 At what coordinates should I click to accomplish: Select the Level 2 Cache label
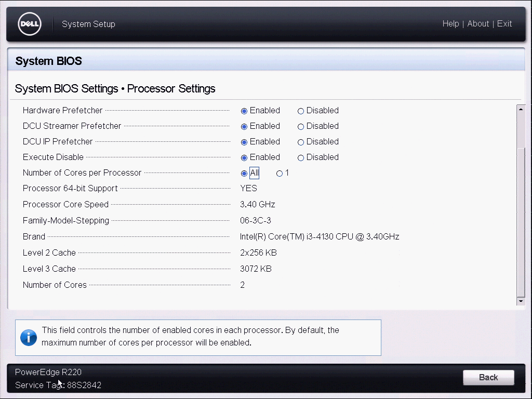click(x=49, y=253)
